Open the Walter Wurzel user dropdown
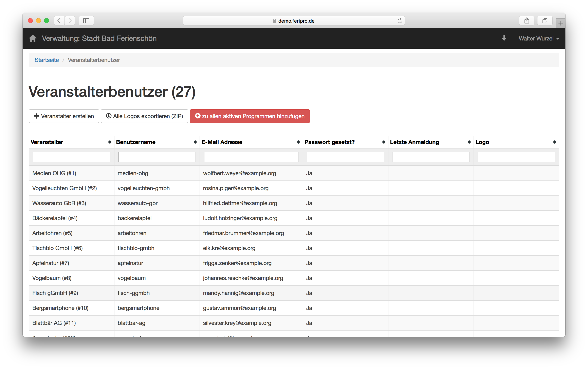The height and width of the screenshot is (369, 588). pos(538,39)
